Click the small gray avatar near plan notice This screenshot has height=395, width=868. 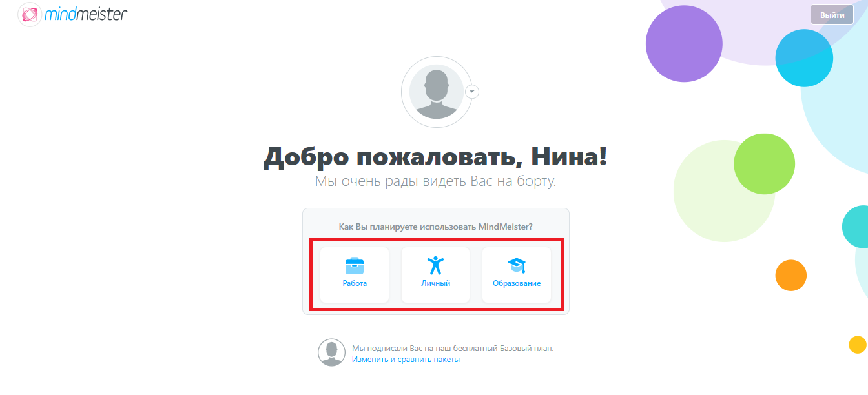331,352
